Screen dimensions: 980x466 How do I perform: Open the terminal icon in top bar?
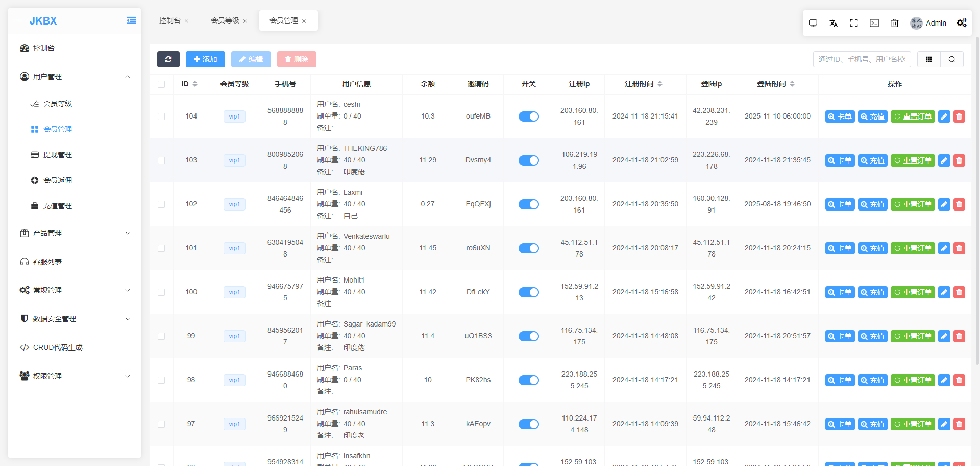point(874,23)
